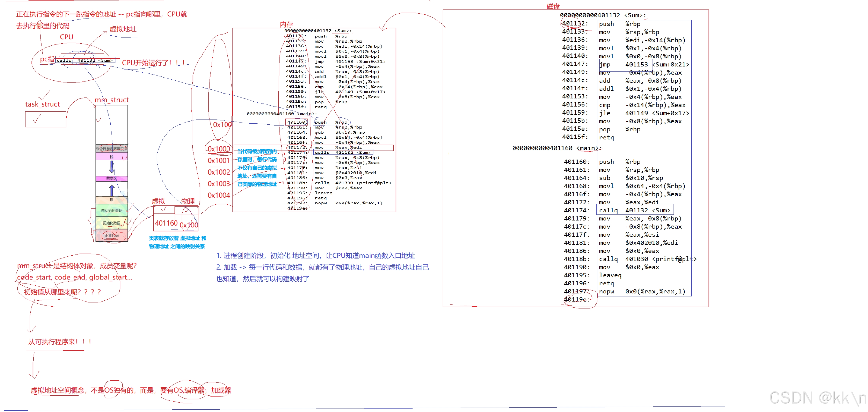The image size is (868, 412).
Task: Select the pink 共享区 shared region segment
Action: [x=111, y=178]
